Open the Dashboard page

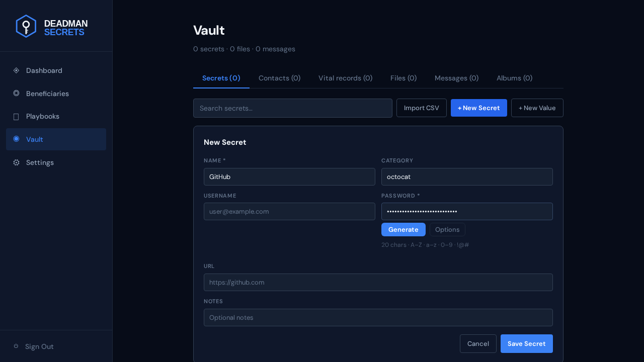click(x=56, y=70)
